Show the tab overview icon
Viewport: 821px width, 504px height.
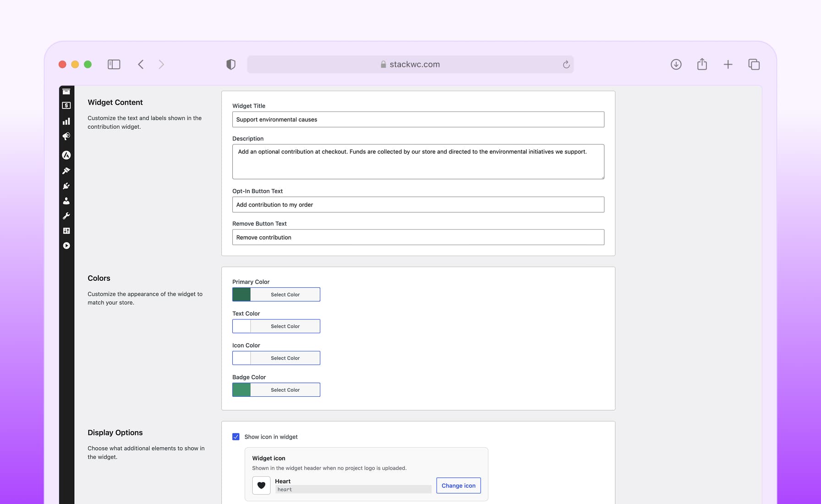coord(754,65)
